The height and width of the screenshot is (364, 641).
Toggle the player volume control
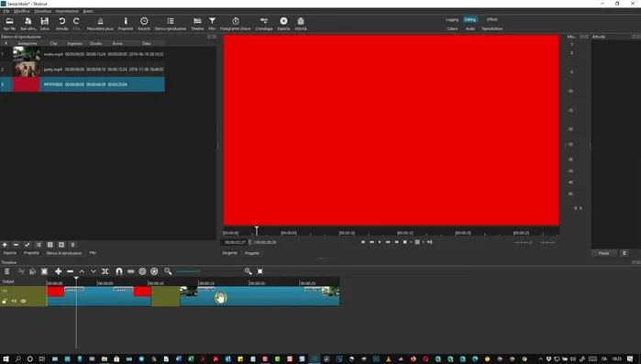[x=430, y=242]
